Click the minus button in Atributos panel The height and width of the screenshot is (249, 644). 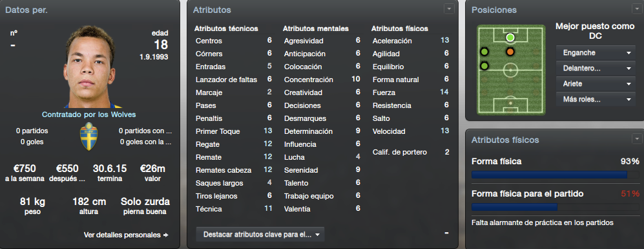click(446, 233)
